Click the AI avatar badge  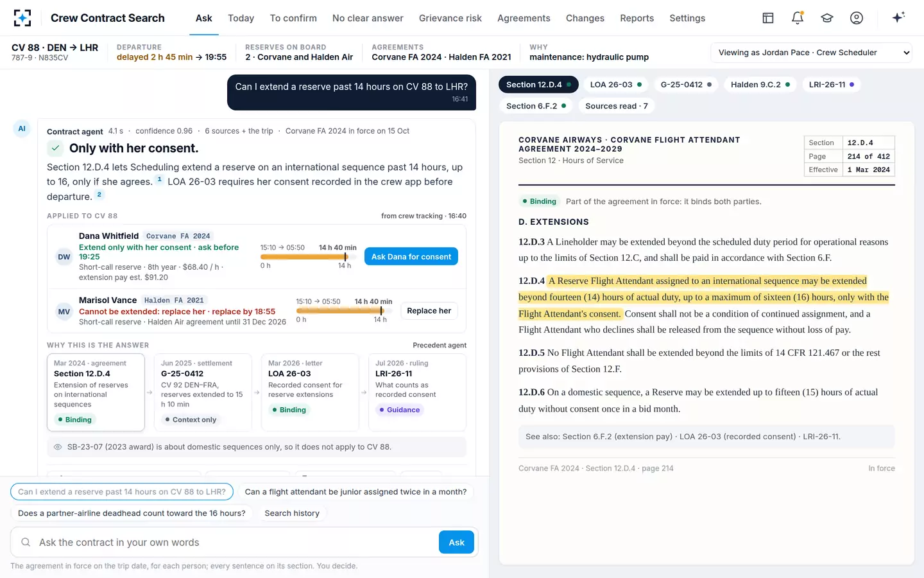(x=22, y=128)
